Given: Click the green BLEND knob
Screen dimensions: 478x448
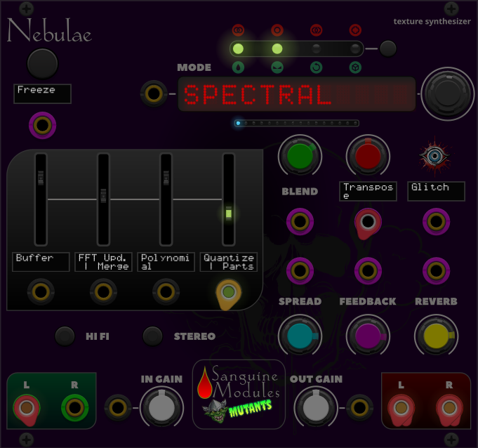Looking at the screenshot, I should coord(300,156).
